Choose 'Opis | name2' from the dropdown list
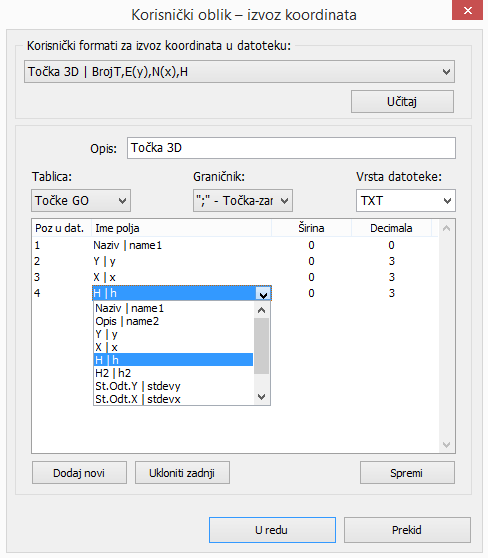 click(173, 321)
